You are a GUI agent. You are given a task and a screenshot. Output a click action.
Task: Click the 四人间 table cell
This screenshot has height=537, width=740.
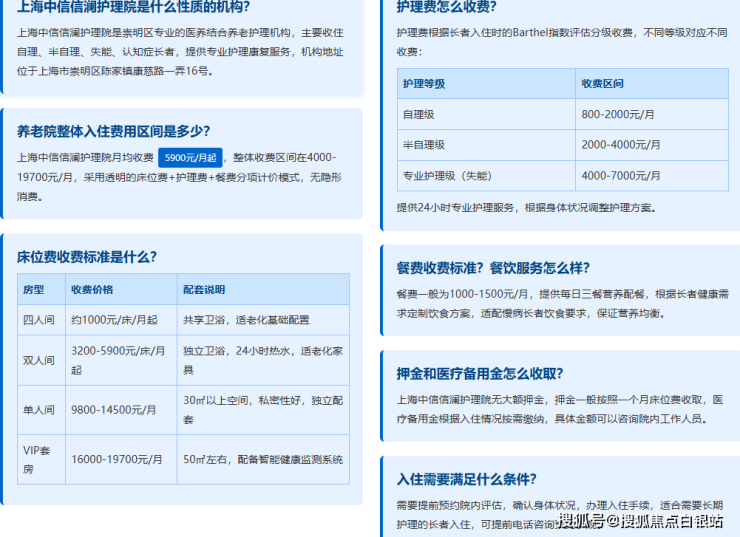[42, 320]
